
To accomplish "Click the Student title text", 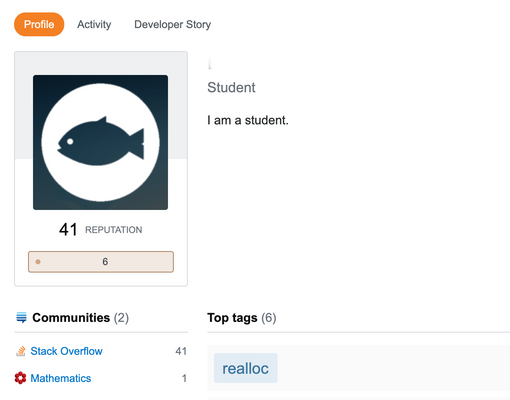I will [231, 87].
